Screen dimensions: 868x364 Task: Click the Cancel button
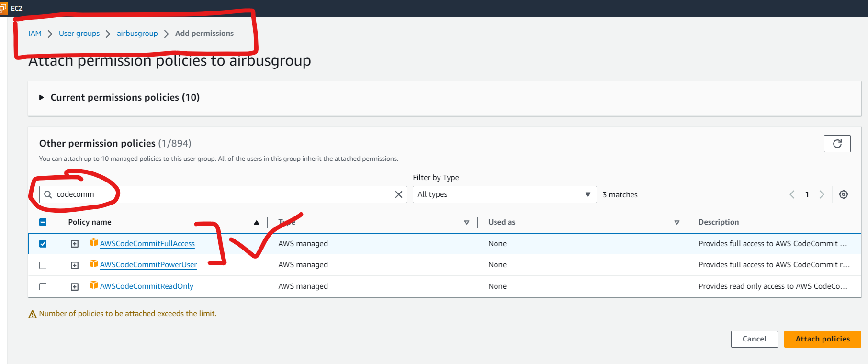(x=754, y=339)
